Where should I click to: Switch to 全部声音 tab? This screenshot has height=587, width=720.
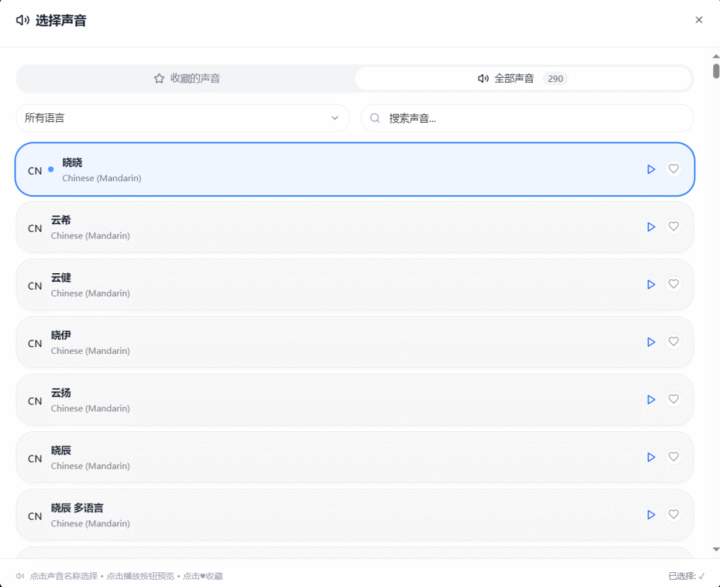[522, 78]
